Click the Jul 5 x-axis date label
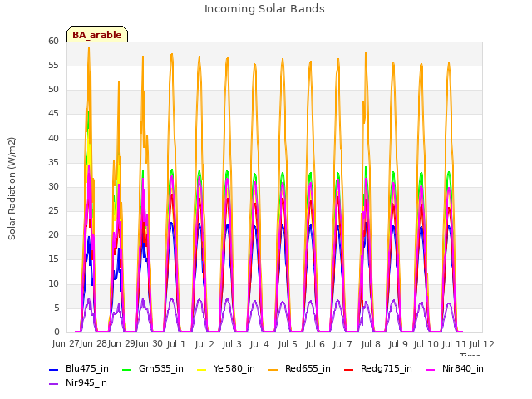 pos(288,344)
